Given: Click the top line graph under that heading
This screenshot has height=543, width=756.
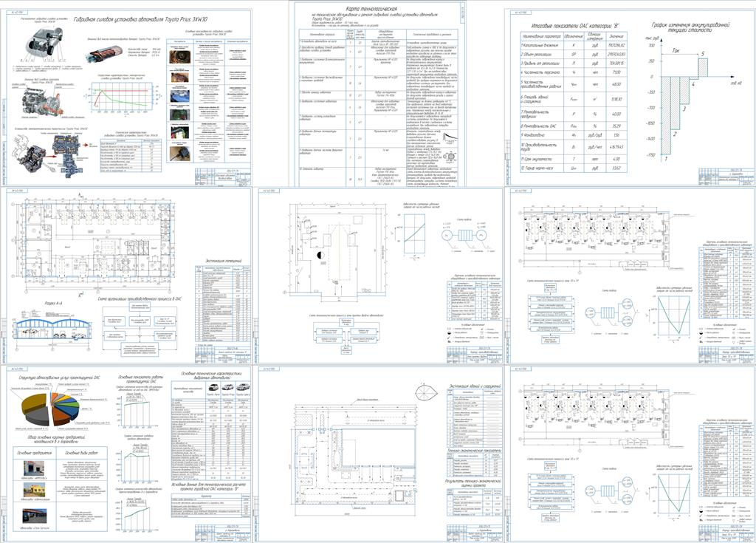Looking at the screenshot, I should pyautogui.click(x=136, y=411).
